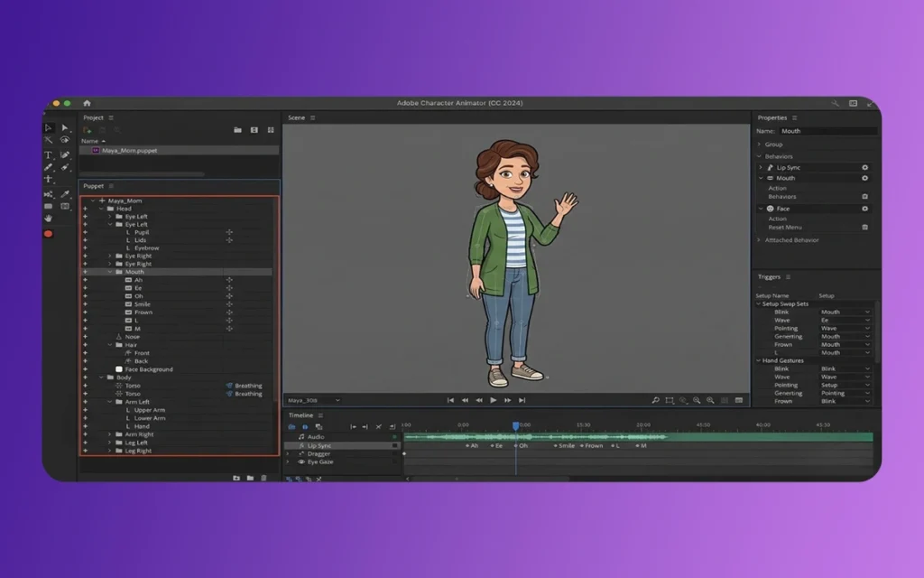924x578 pixels.
Task: Click the Play button under the scene
Action: [494, 400]
